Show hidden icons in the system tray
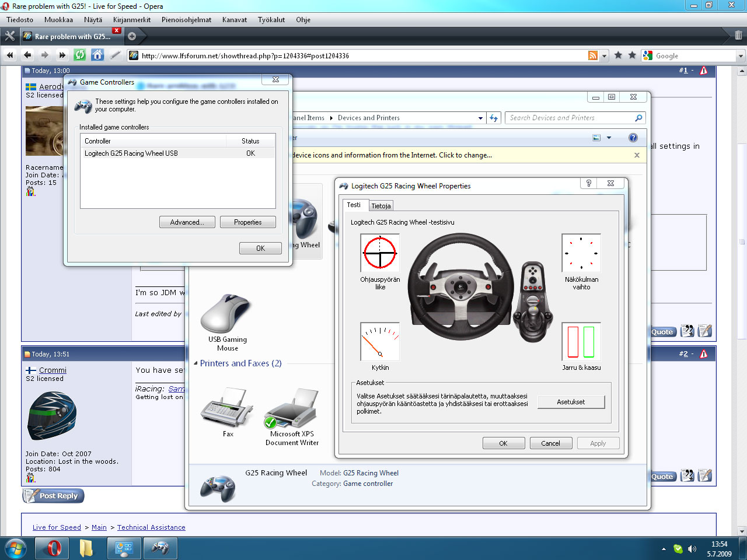The height and width of the screenshot is (560, 747). point(664,549)
